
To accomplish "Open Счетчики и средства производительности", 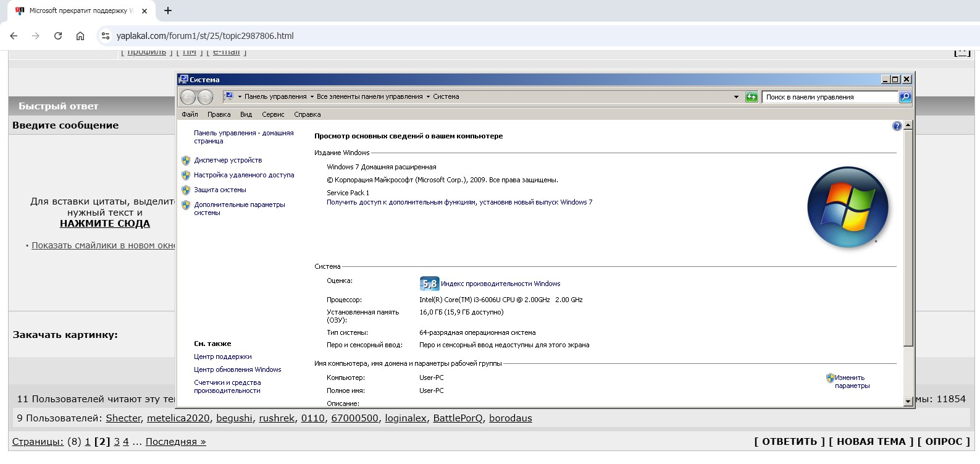I will tap(227, 386).
